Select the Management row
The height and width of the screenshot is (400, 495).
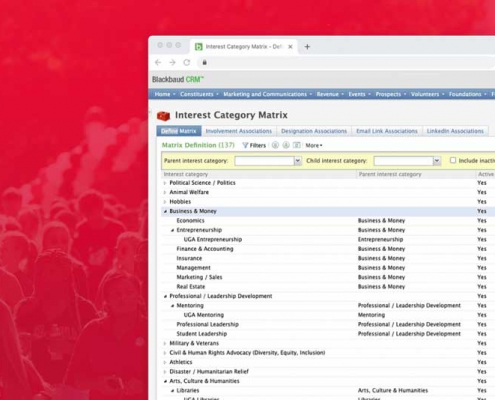click(x=328, y=268)
